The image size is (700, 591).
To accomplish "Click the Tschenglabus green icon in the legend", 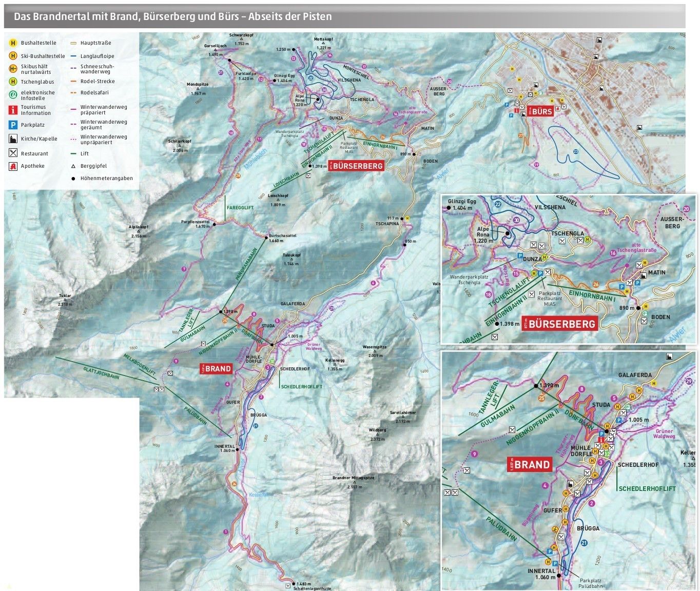I will 13,82.
